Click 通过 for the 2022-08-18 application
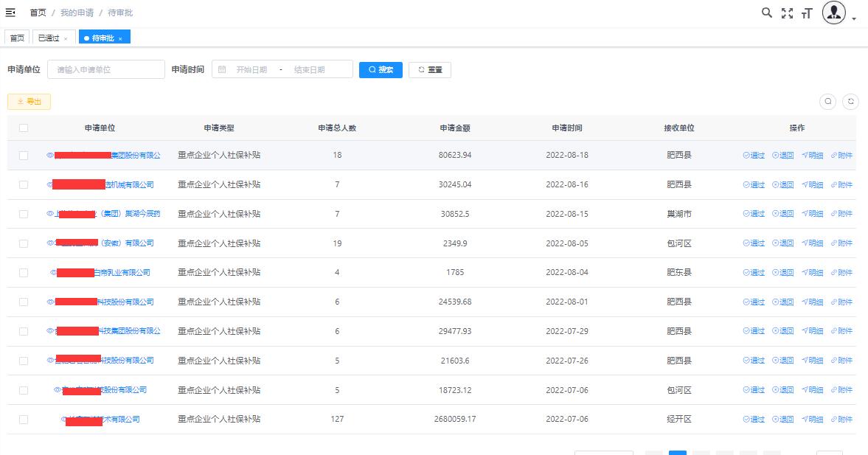Screen dimensions: 868x455 pyautogui.click(x=754, y=156)
